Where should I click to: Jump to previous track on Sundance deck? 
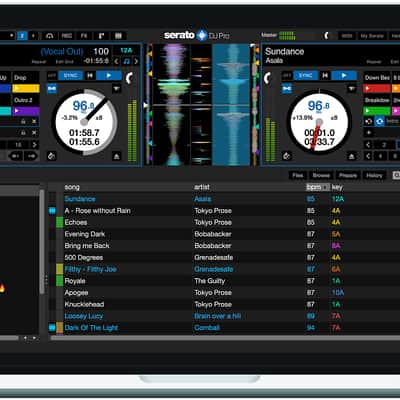[325, 76]
